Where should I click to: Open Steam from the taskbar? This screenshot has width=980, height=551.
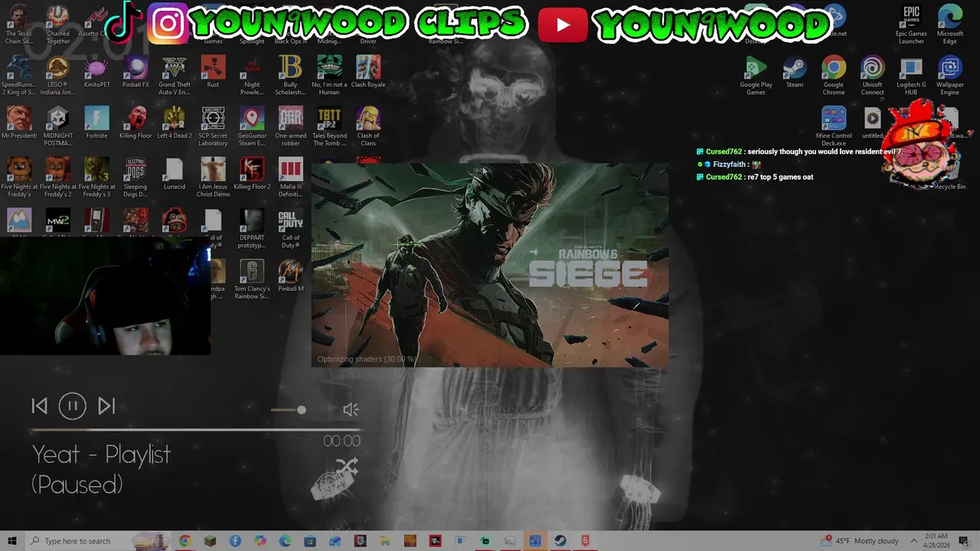[x=560, y=541]
